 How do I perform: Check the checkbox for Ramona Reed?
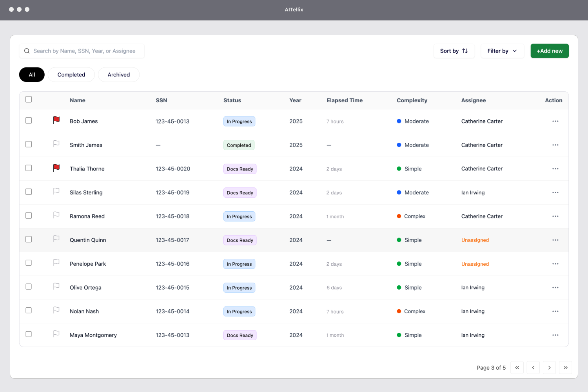click(29, 215)
